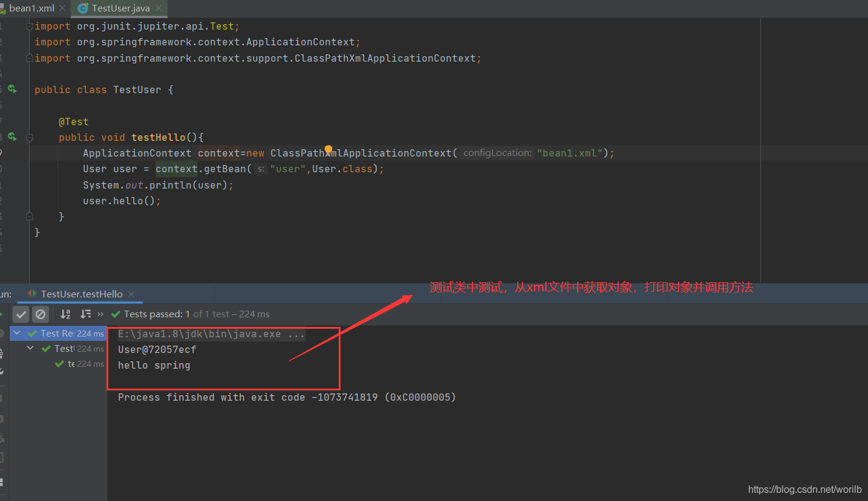Select the testHello leaf test row
Screen dimensions: 868x501
tap(58, 364)
